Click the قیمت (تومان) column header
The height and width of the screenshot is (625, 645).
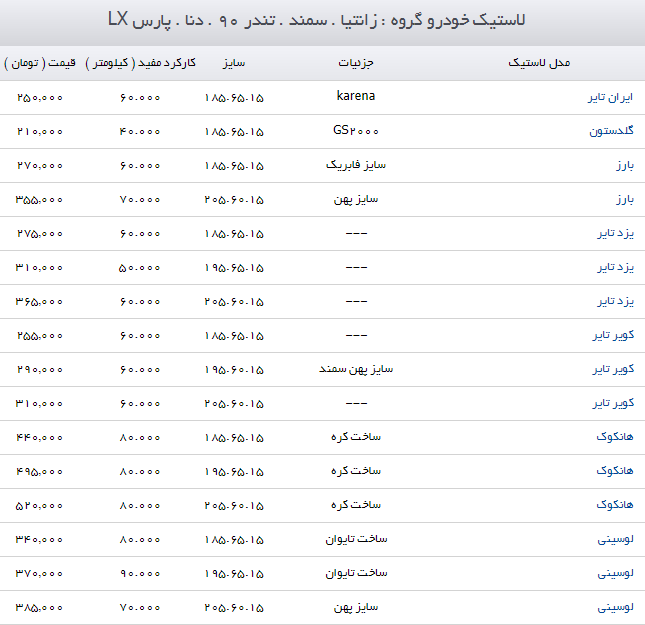click(40, 63)
